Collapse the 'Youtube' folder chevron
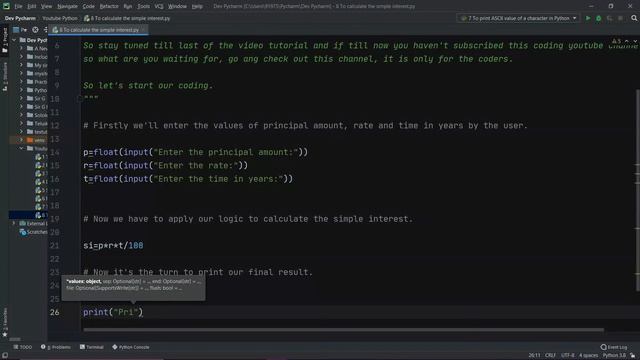Viewport: 640px width, 360px height. coord(22,148)
